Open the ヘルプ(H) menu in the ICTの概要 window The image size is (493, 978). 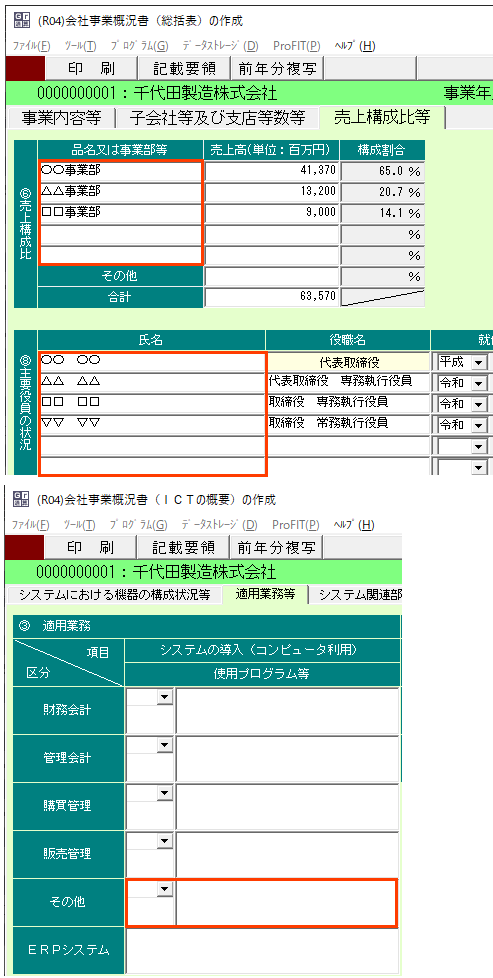click(355, 525)
